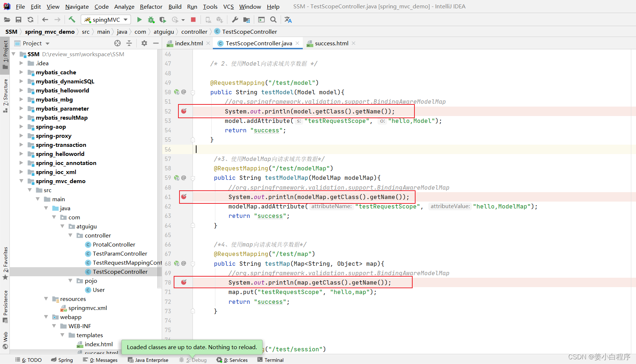Open the Refactor menu
The image size is (636, 364).
[x=151, y=7]
